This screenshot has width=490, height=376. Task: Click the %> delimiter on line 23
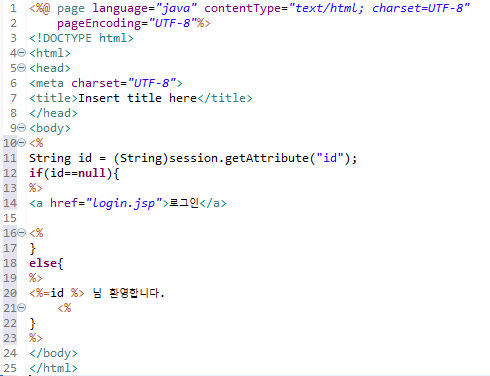coord(36,338)
